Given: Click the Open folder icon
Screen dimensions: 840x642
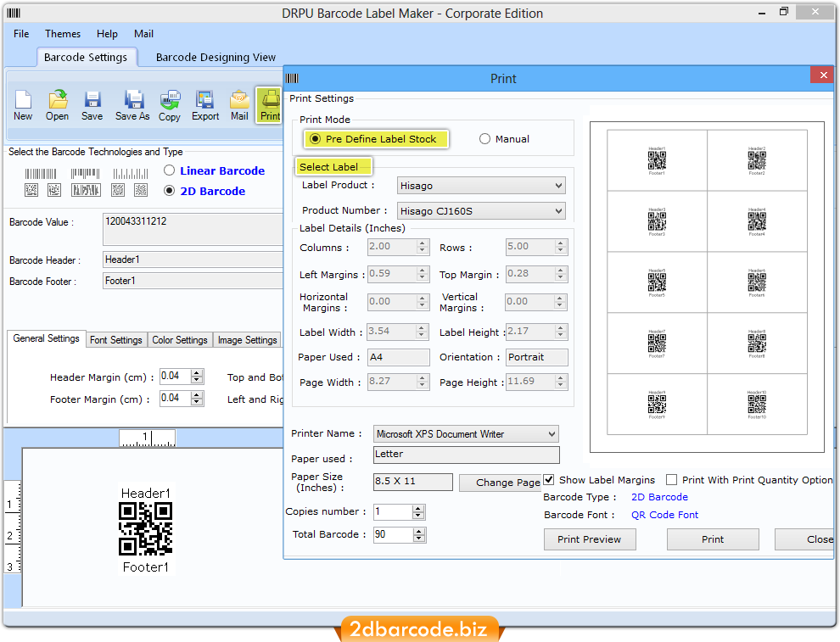Looking at the screenshot, I should (x=58, y=105).
